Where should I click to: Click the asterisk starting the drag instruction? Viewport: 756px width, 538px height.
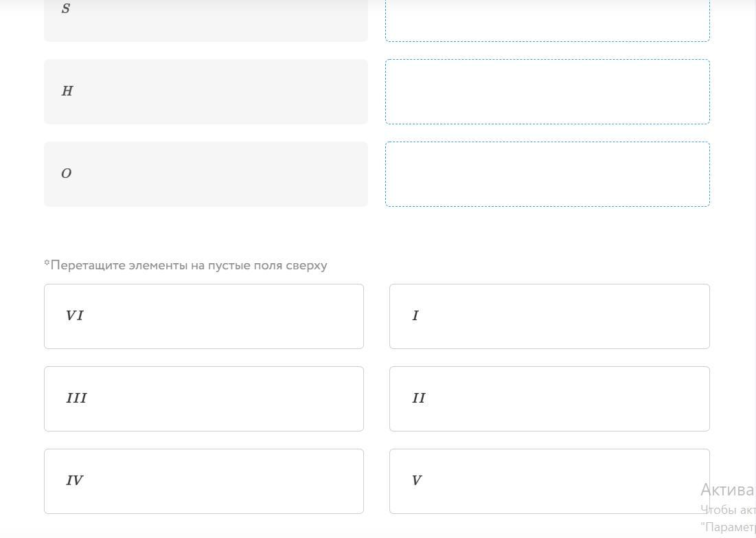click(47, 263)
